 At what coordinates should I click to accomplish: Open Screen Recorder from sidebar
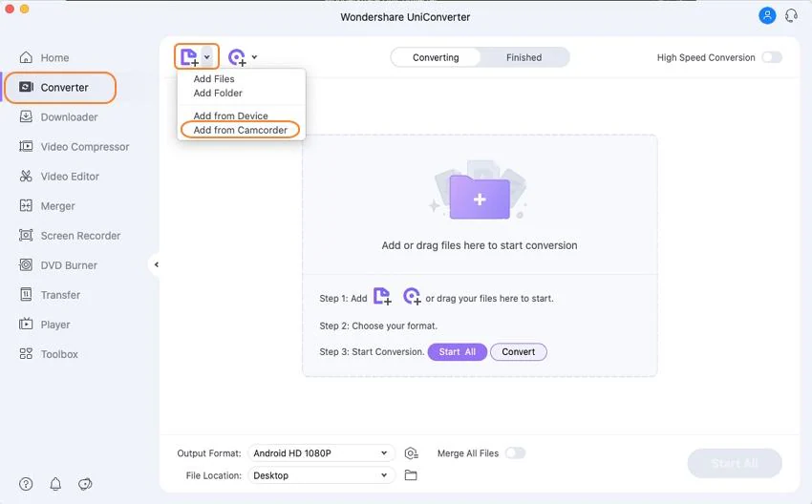pos(70,236)
